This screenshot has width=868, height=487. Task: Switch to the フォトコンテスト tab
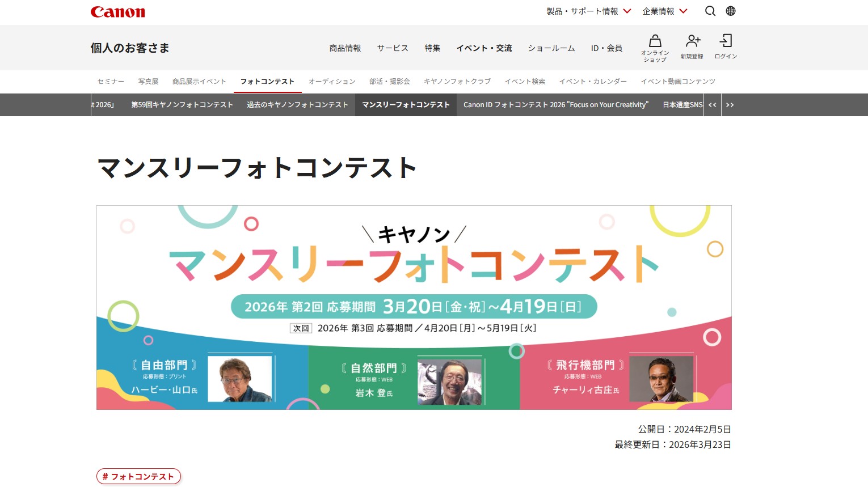pos(267,82)
